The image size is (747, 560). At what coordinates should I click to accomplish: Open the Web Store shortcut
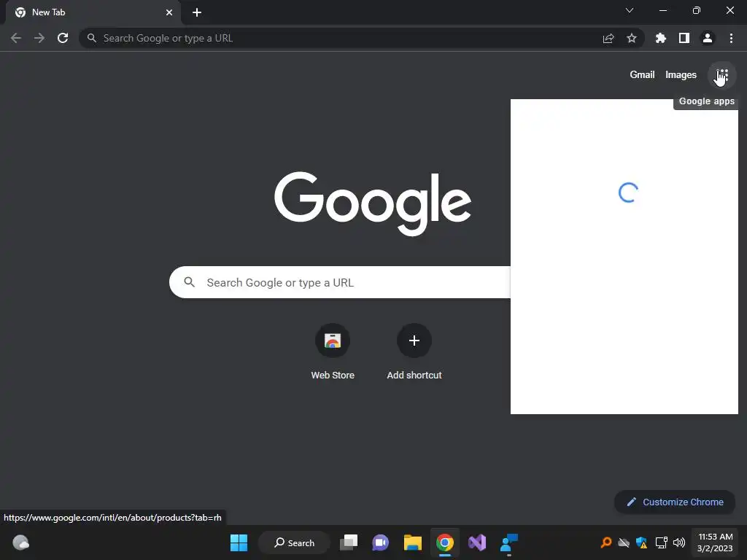point(333,352)
